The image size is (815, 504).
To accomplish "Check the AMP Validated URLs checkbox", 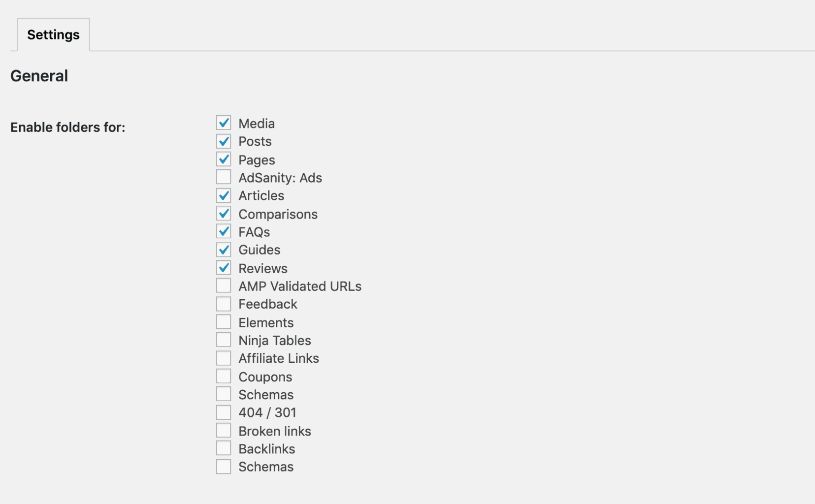I will (224, 286).
